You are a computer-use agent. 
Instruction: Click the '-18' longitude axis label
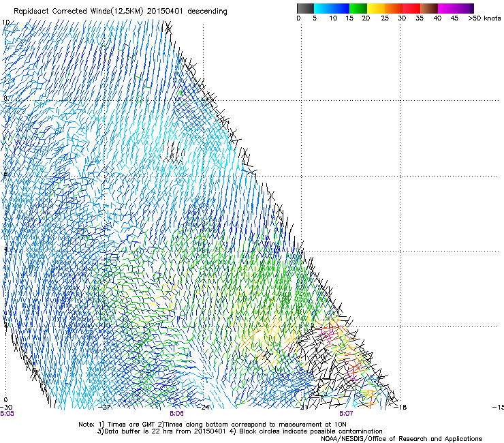coord(400,408)
